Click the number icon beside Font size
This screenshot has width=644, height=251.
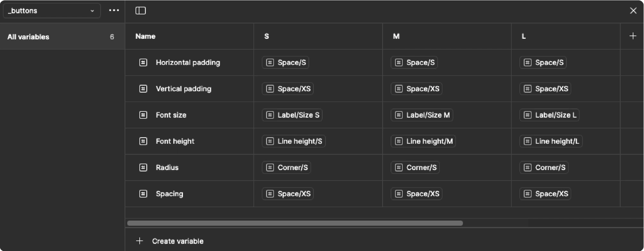pyautogui.click(x=143, y=115)
